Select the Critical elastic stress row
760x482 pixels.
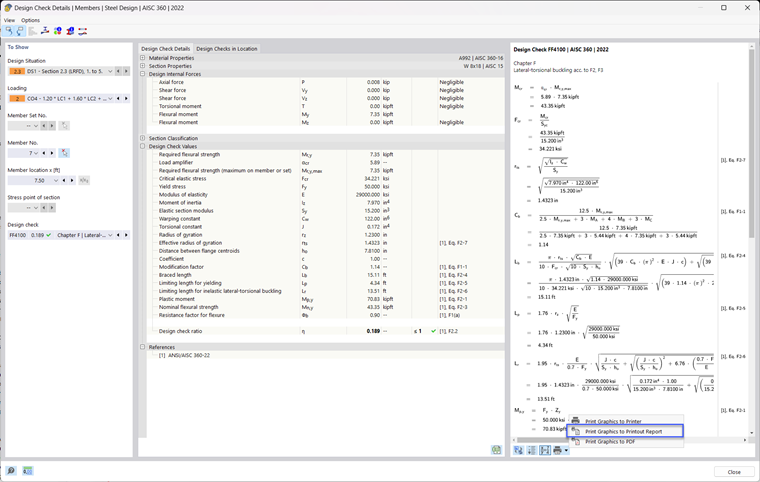click(325, 178)
